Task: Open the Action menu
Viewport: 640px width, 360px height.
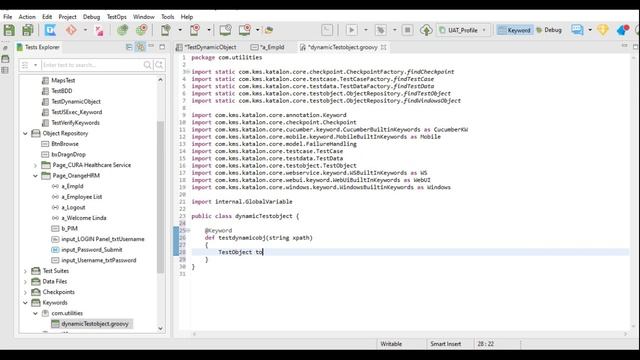Action: (27, 17)
